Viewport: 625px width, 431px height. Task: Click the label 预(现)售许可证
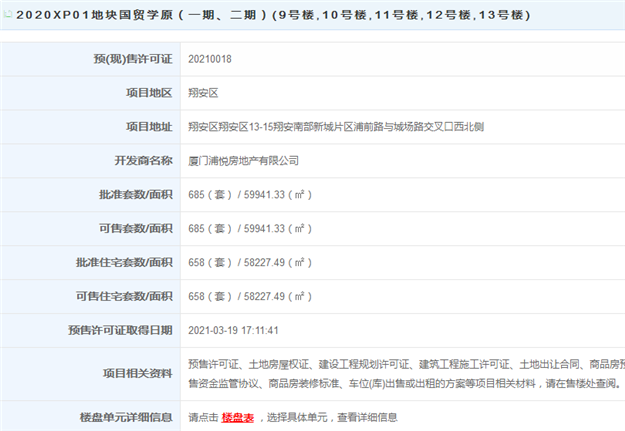point(133,59)
